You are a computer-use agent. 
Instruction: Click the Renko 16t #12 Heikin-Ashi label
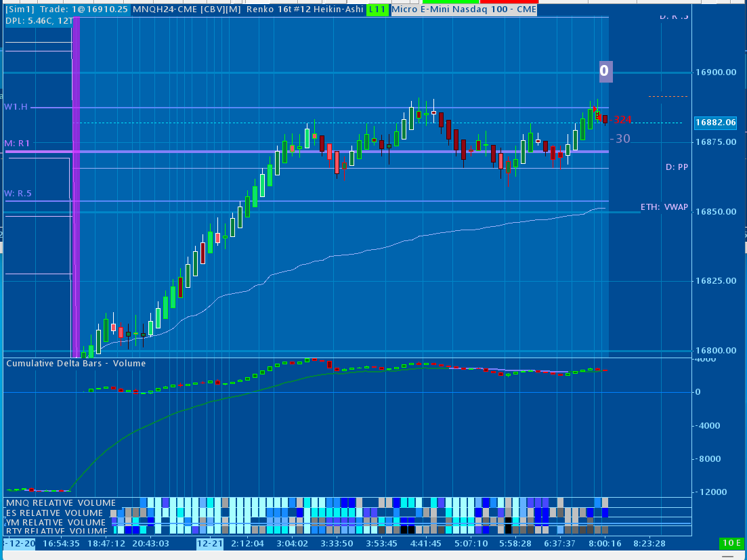click(x=305, y=9)
